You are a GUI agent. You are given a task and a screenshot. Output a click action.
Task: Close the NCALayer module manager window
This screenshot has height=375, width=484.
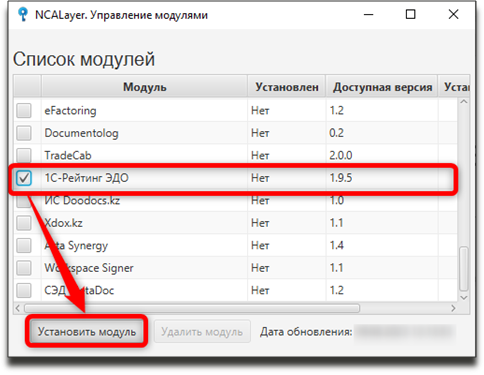pos(453,15)
